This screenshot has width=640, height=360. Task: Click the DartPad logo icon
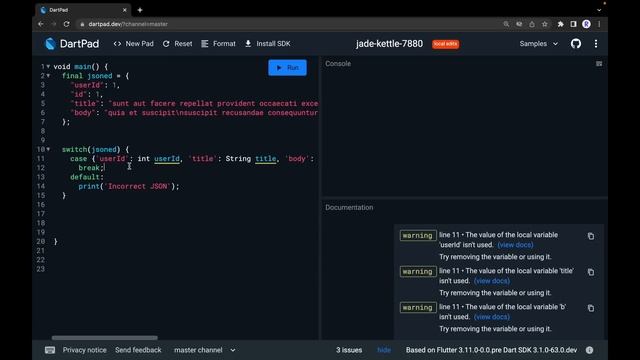coord(50,44)
